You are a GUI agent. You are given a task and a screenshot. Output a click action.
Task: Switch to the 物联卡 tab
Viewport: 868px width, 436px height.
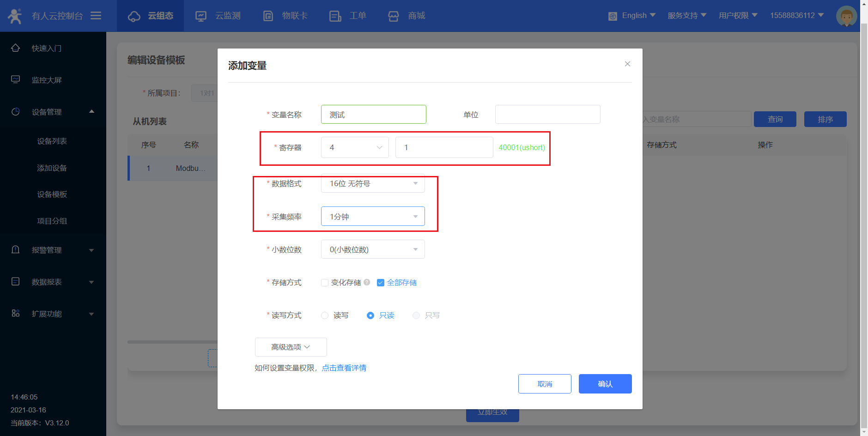click(285, 16)
